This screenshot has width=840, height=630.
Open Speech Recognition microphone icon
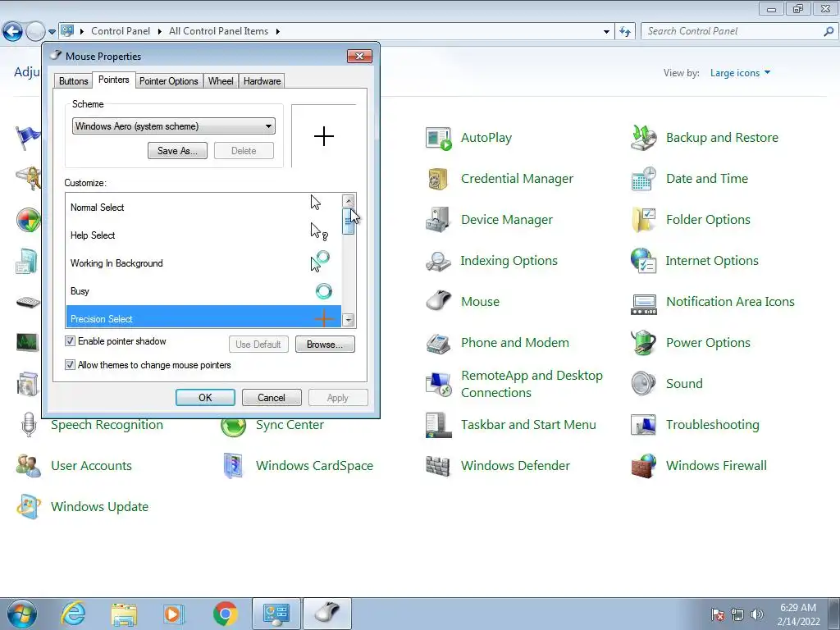coord(29,425)
